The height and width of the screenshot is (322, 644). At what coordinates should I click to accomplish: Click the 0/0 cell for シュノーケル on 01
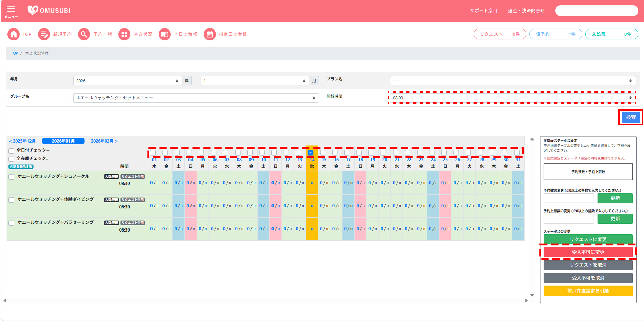click(x=154, y=183)
